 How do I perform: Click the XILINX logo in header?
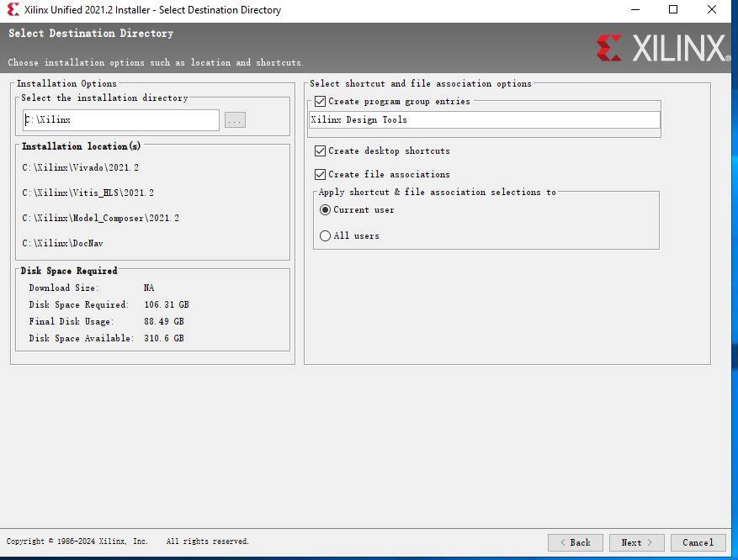[664, 48]
